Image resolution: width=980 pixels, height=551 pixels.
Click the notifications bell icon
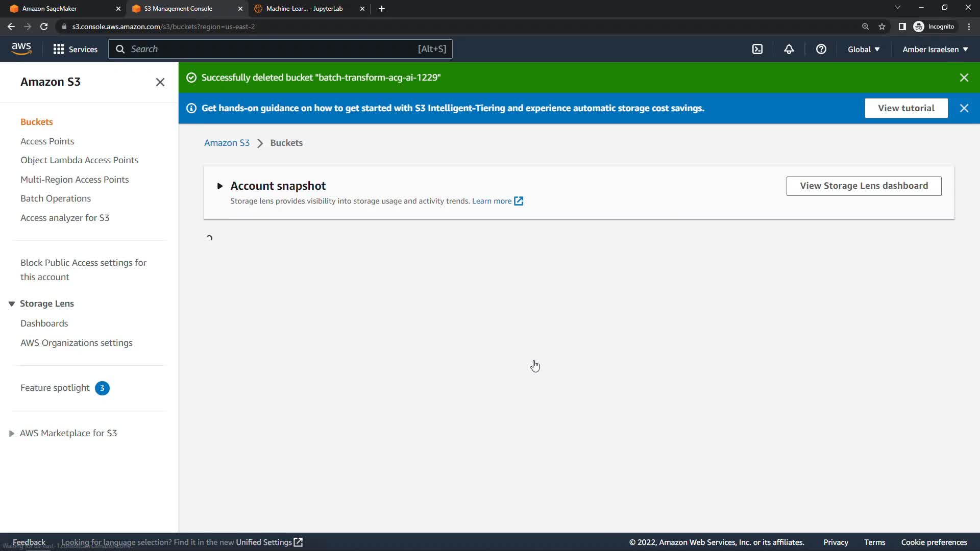[x=789, y=49]
